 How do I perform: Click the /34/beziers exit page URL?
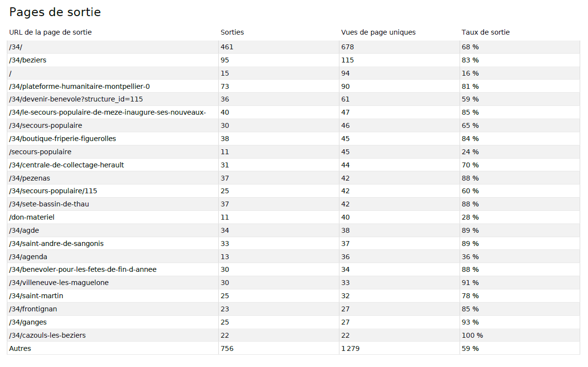click(28, 60)
